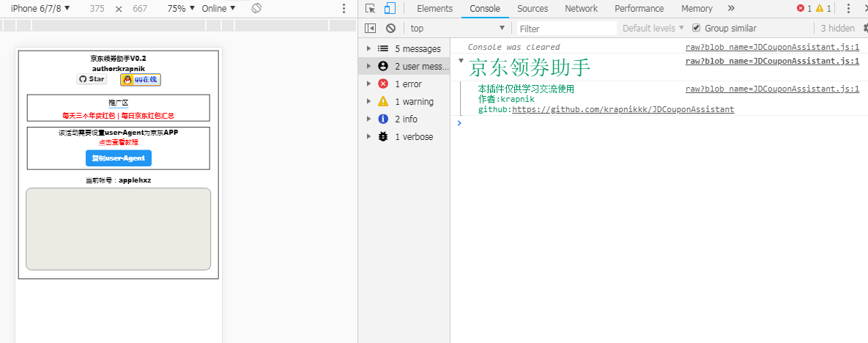868x343 pixels.
Task: Open source link beside 本插件仅供学习交流使用
Action: [772, 89]
